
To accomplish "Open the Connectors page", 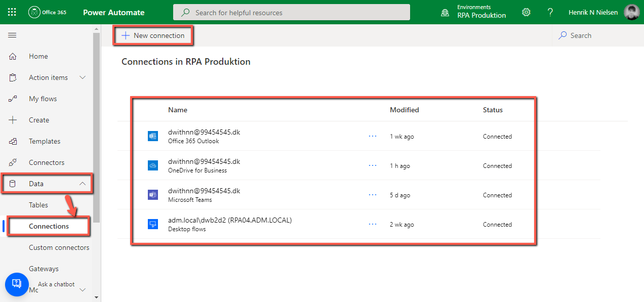I will point(47,162).
